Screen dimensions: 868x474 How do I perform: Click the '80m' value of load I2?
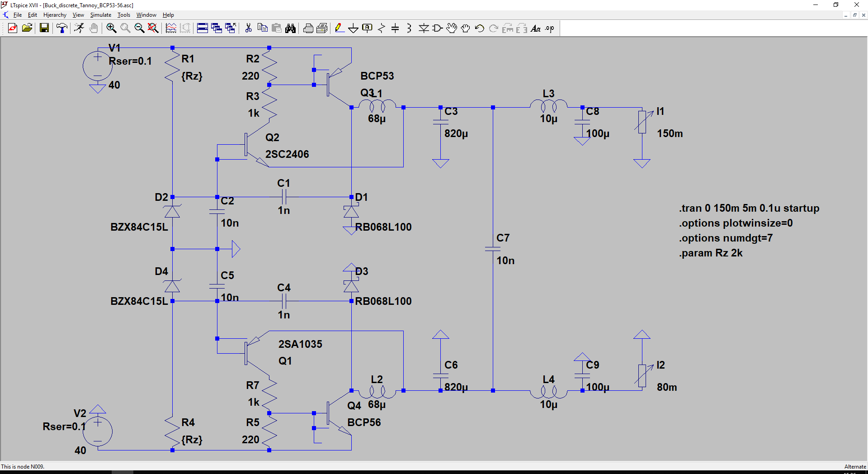tap(667, 387)
